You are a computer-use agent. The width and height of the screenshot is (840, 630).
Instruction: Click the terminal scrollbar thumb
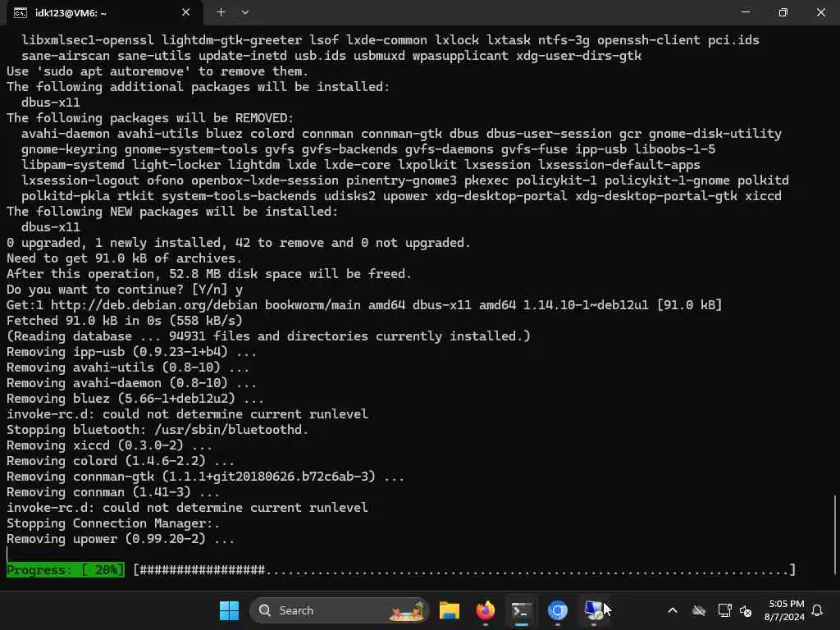(836, 533)
